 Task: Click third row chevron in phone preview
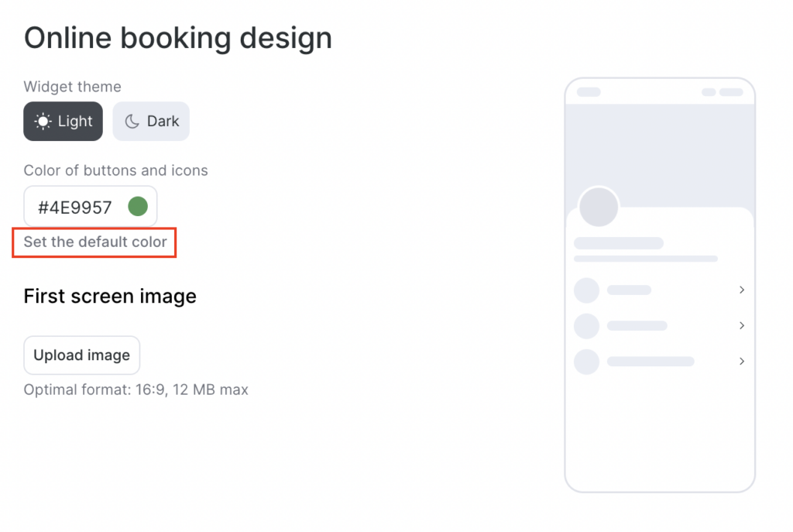[742, 361]
